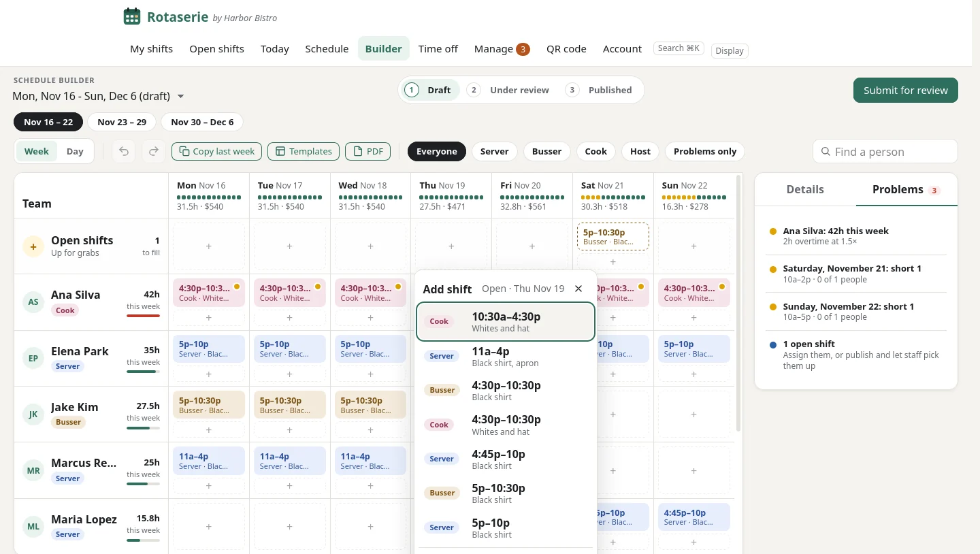Add a Monday shift for Maria Lopez

tap(209, 527)
